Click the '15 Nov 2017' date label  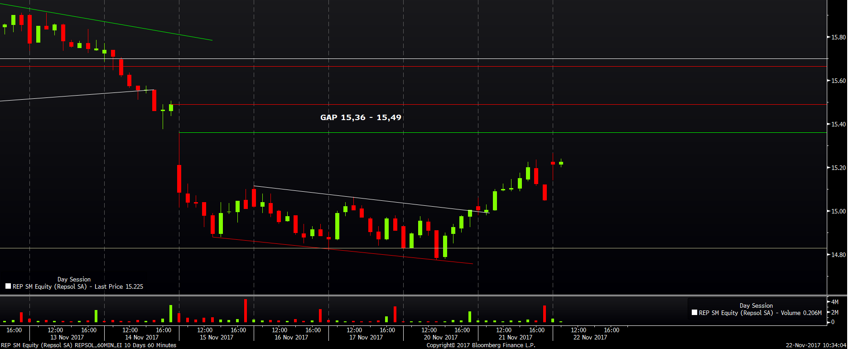(217, 337)
